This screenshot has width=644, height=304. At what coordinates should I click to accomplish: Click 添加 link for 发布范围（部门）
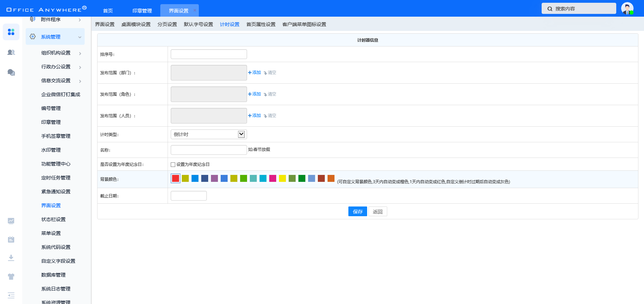255,73
